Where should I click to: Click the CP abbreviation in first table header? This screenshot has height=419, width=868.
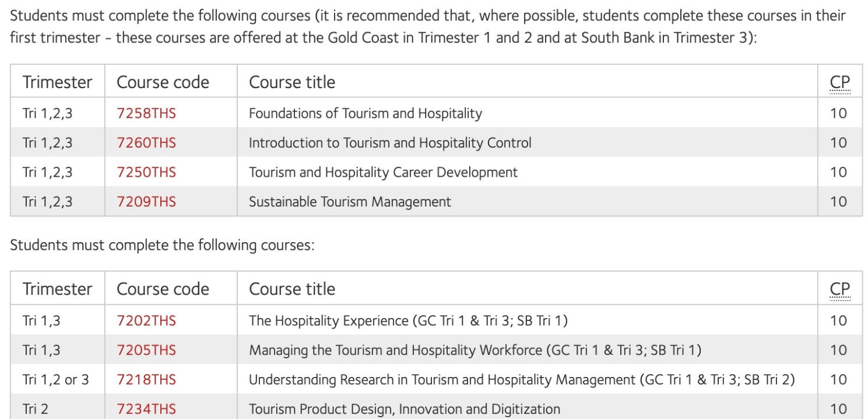[839, 82]
